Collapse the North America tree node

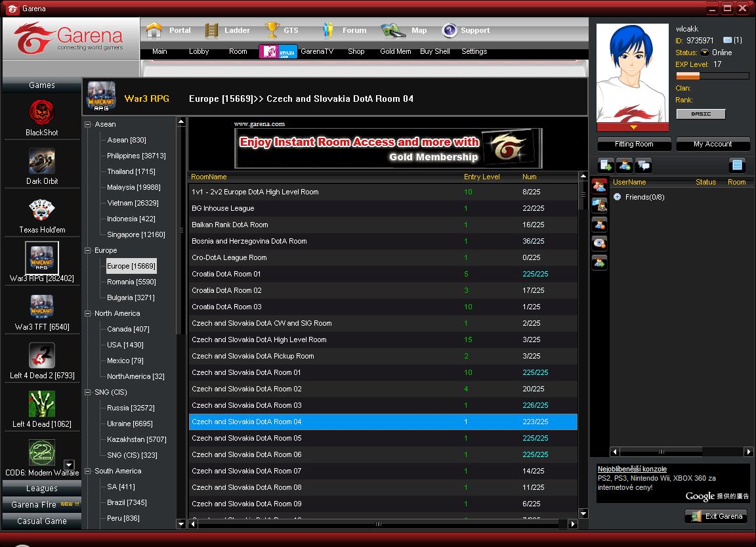click(x=88, y=313)
